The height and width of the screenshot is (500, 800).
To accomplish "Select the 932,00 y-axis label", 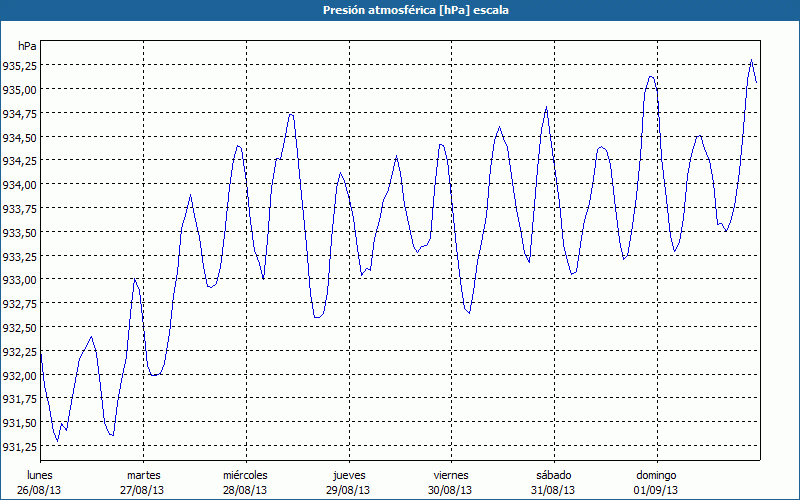I will (x=20, y=376).
